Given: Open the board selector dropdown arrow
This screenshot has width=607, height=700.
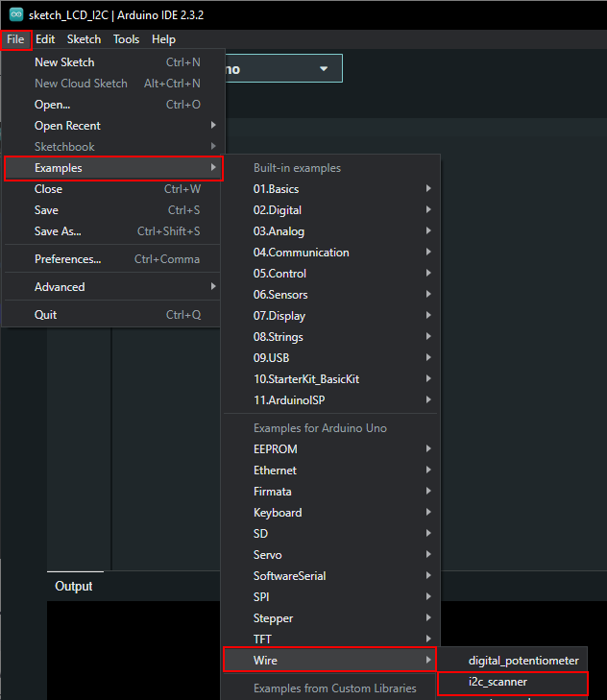Looking at the screenshot, I should tap(324, 68).
